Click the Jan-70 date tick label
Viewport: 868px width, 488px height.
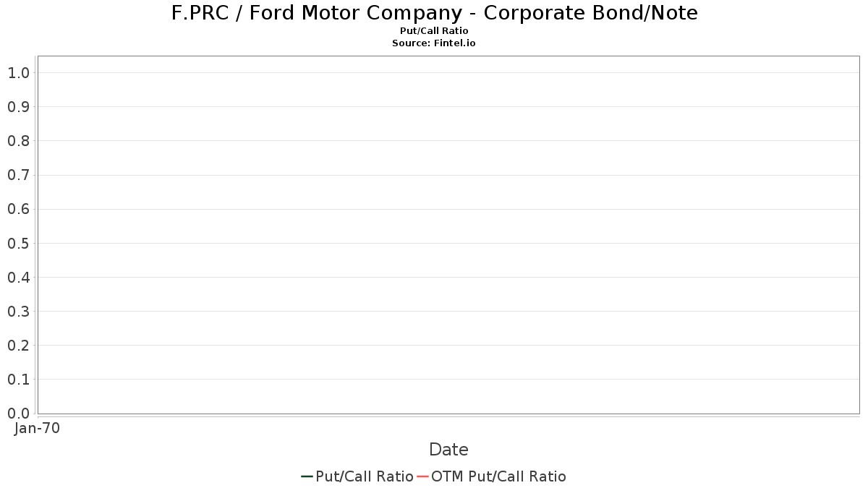click(x=37, y=428)
